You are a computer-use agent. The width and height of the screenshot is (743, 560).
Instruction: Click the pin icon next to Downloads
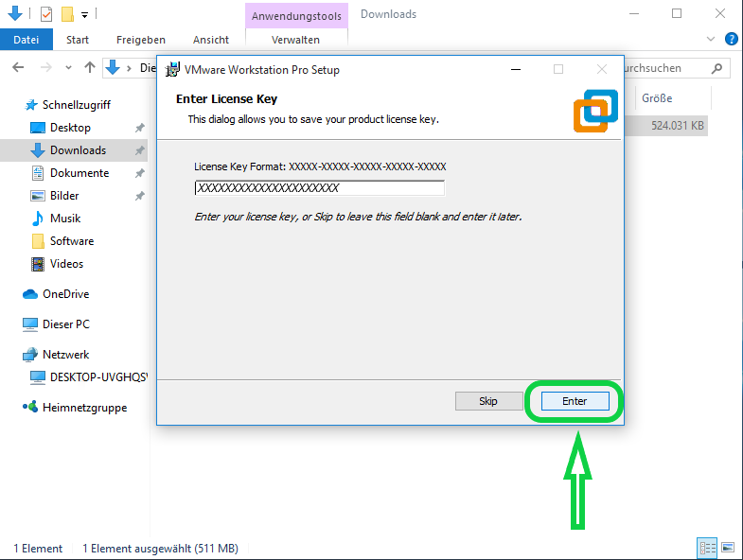139,150
